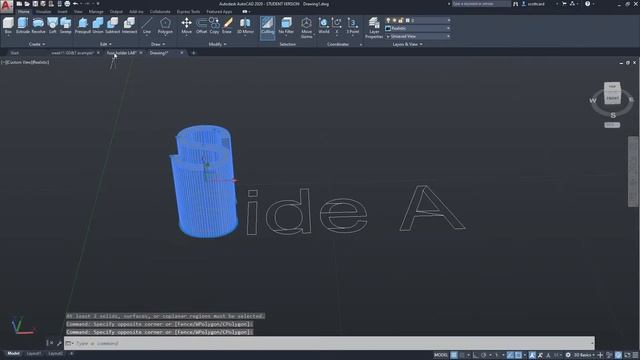The width and height of the screenshot is (640, 360).
Task: Switch to the Output ribbon tab
Action: [x=116, y=12]
